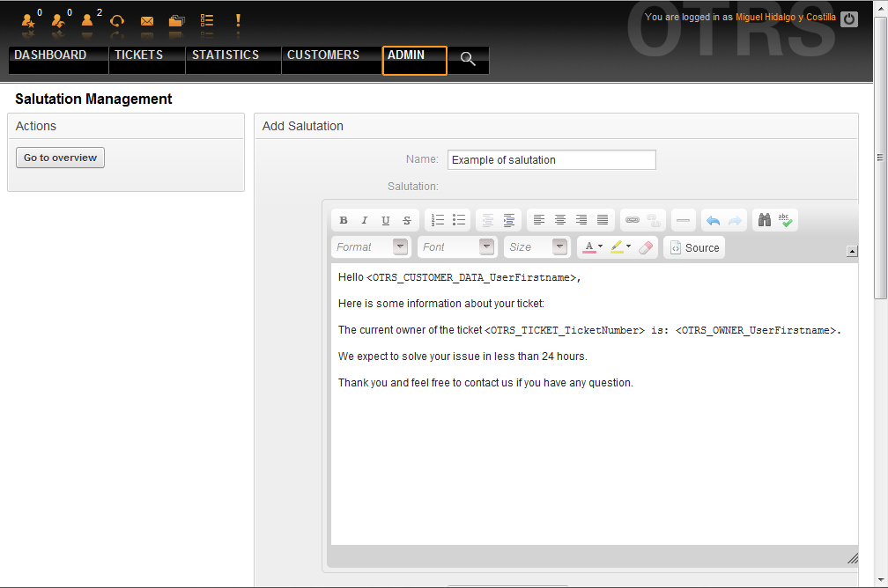Toggle justify text alignment

pos(603,220)
